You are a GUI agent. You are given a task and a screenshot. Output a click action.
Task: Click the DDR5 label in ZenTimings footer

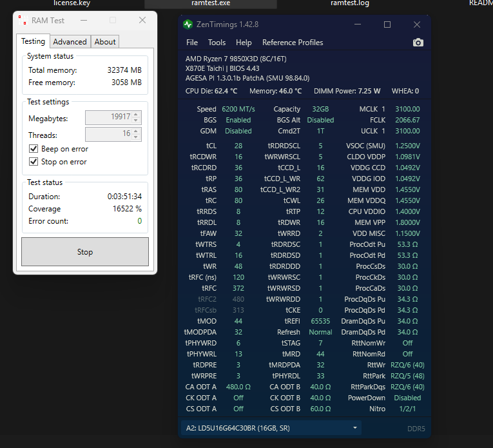click(x=416, y=429)
